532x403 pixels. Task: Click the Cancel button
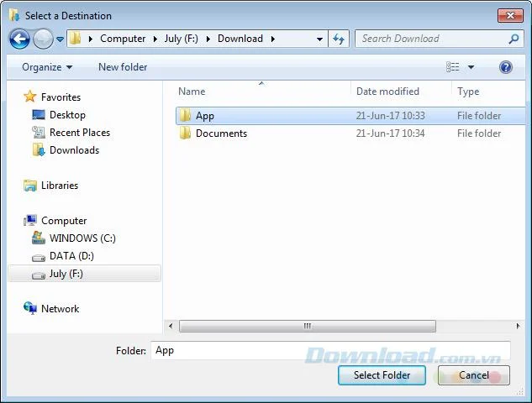pos(474,375)
